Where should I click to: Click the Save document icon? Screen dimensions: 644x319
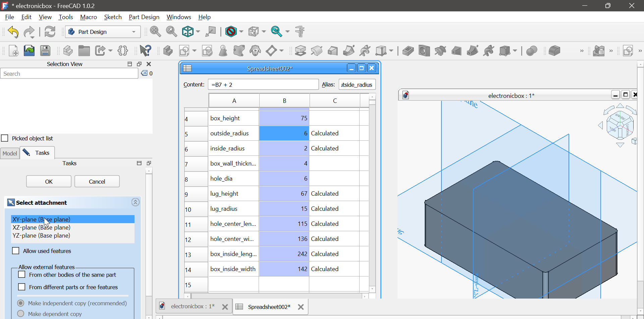[45, 51]
